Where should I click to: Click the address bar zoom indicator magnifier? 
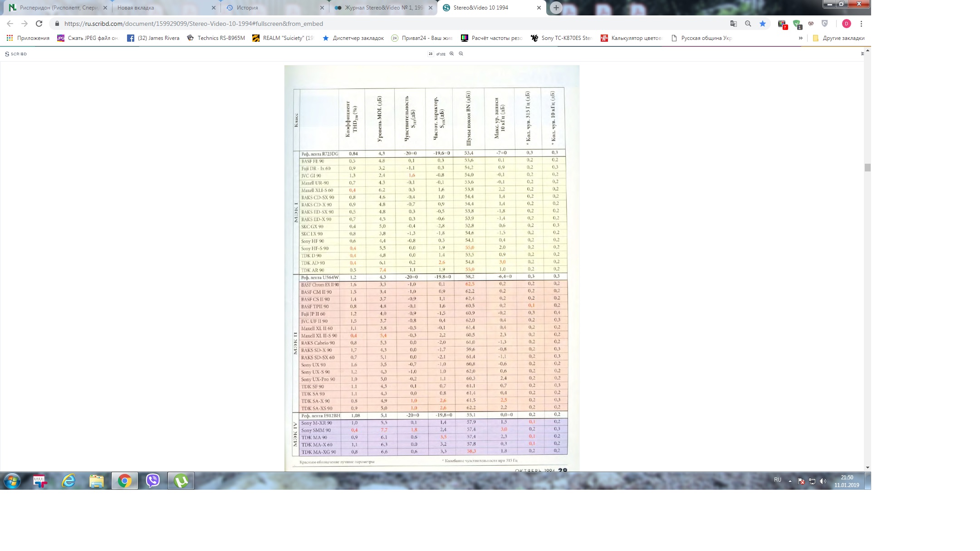point(748,24)
